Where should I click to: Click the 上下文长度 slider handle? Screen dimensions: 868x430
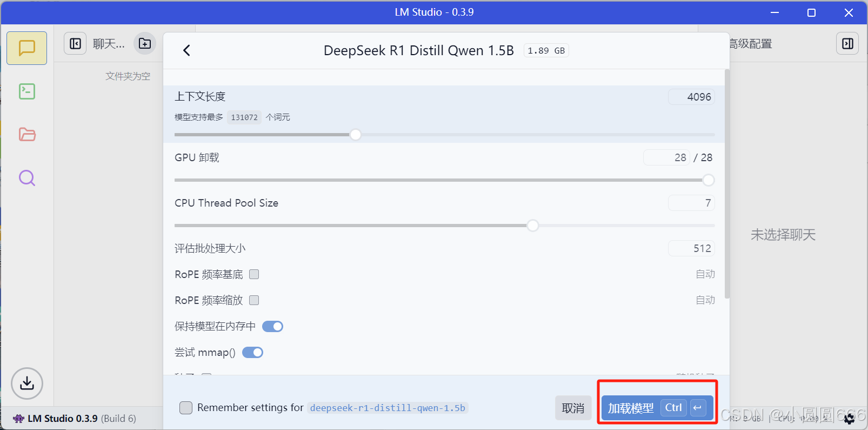coord(355,135)
